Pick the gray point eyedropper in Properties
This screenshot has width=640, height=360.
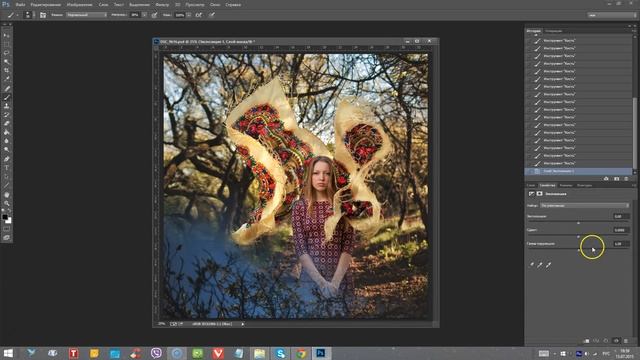(540, 265)
